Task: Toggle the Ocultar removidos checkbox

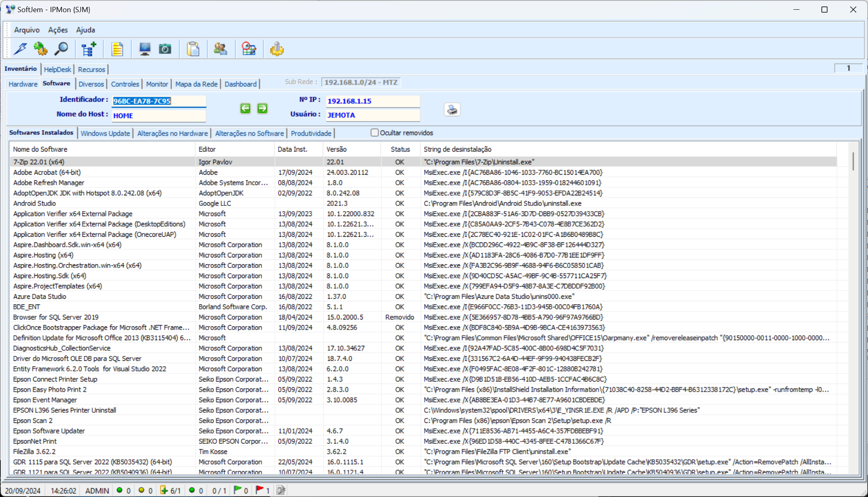Action: coord(375,133)
